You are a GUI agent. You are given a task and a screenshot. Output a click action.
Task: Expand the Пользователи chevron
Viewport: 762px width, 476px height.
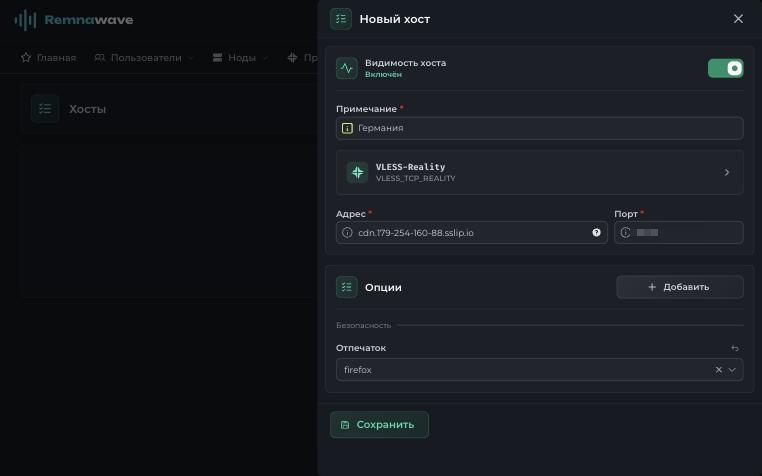(x=191, y=58)
